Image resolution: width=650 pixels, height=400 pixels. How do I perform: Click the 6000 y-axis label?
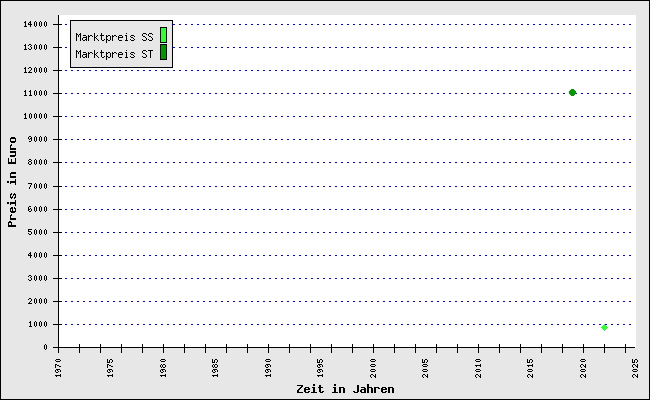coord(38,209)
